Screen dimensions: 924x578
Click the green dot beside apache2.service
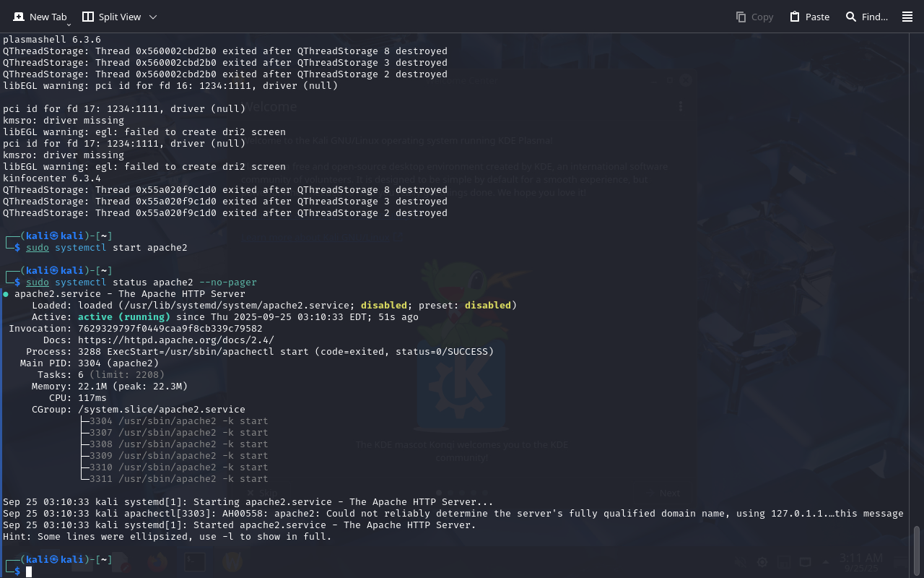coord(6,294)
